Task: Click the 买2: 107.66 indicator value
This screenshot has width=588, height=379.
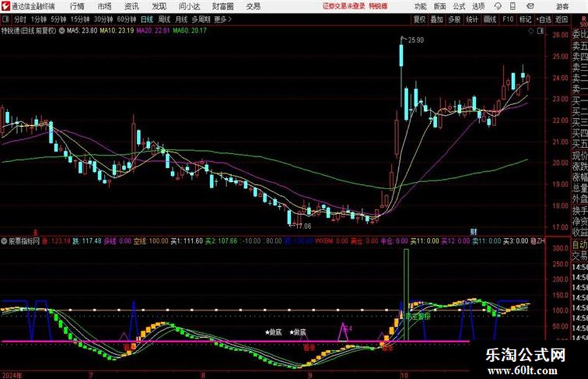Action: point(221,241)
